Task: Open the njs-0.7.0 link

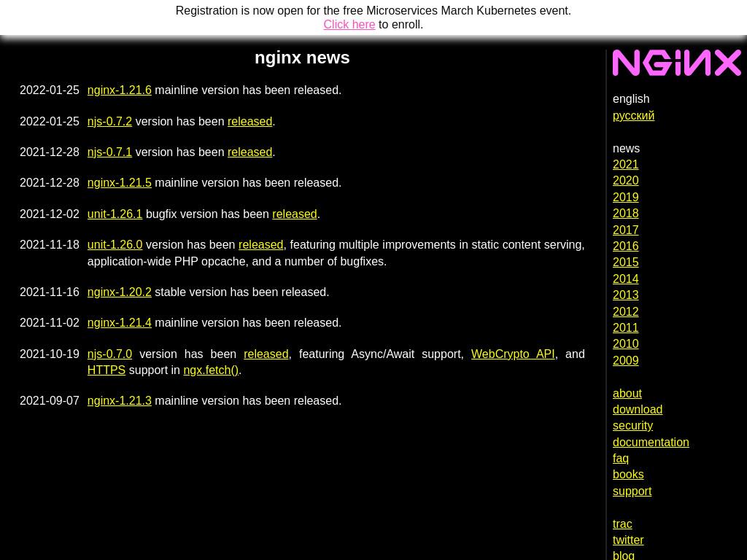Action: coord(109,354)
